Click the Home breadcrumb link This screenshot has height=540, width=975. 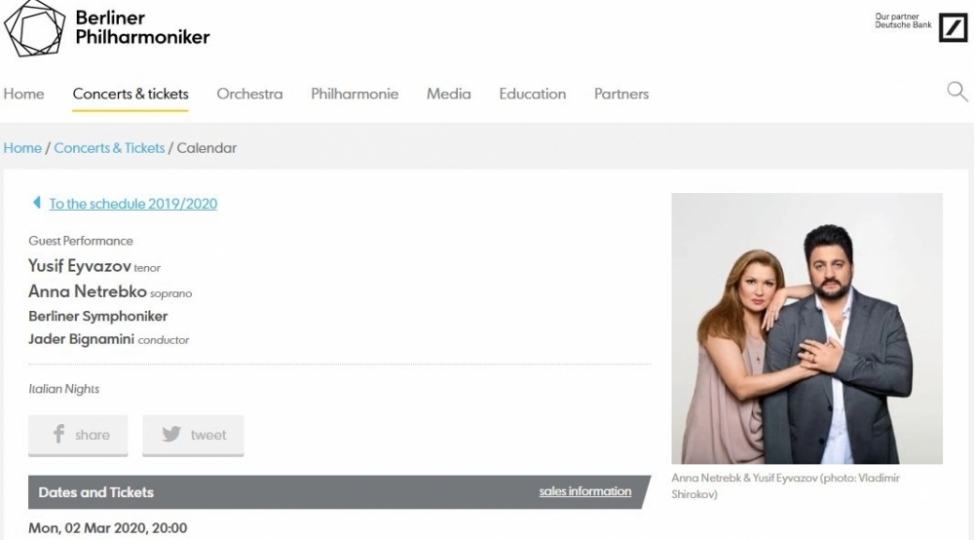pyautogui.click(x=22, y=148)
